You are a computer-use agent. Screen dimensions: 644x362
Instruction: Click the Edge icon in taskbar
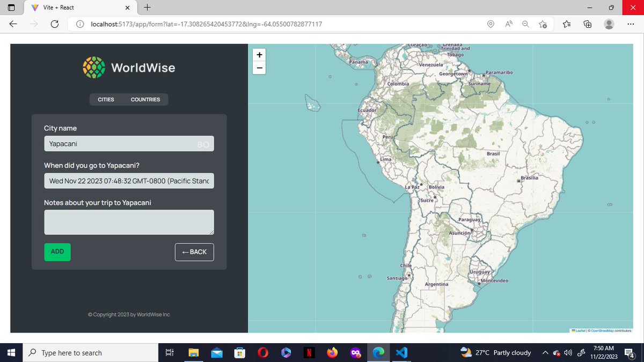(378, 352)
